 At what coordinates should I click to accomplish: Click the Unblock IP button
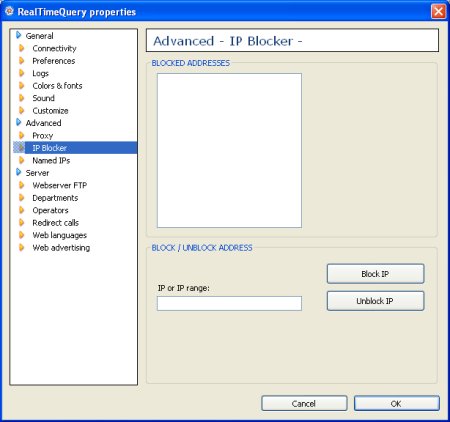click(x=375, y=301)
